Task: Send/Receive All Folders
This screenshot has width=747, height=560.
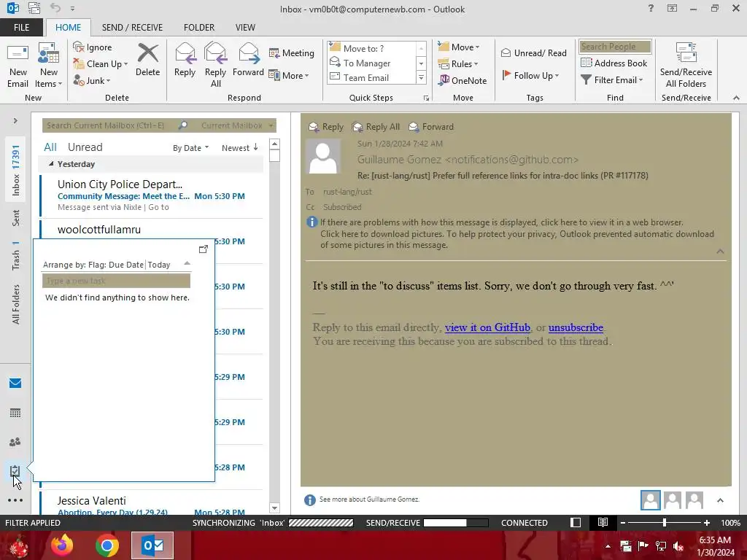Action: 686,65
